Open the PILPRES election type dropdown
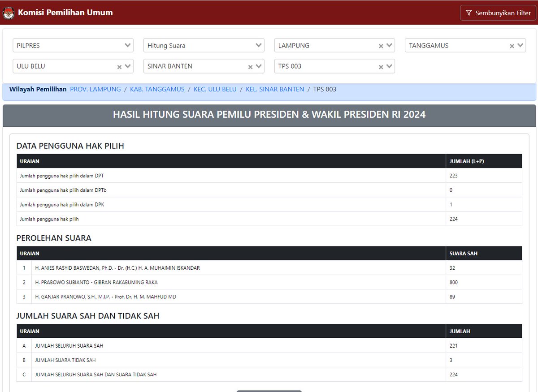The width and height of the screenshot is (538, 392). (x=73, y=45)
